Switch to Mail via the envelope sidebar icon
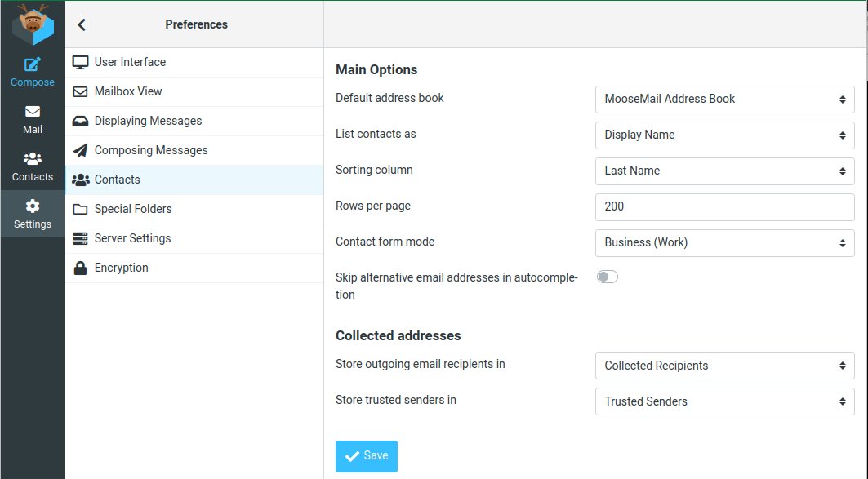The image size is (868, 479). point(32,120)
